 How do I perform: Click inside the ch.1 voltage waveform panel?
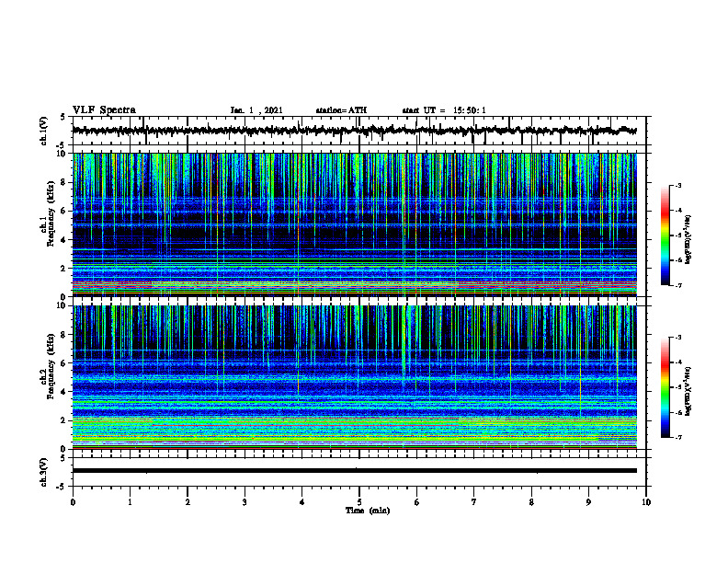(359, 131)
